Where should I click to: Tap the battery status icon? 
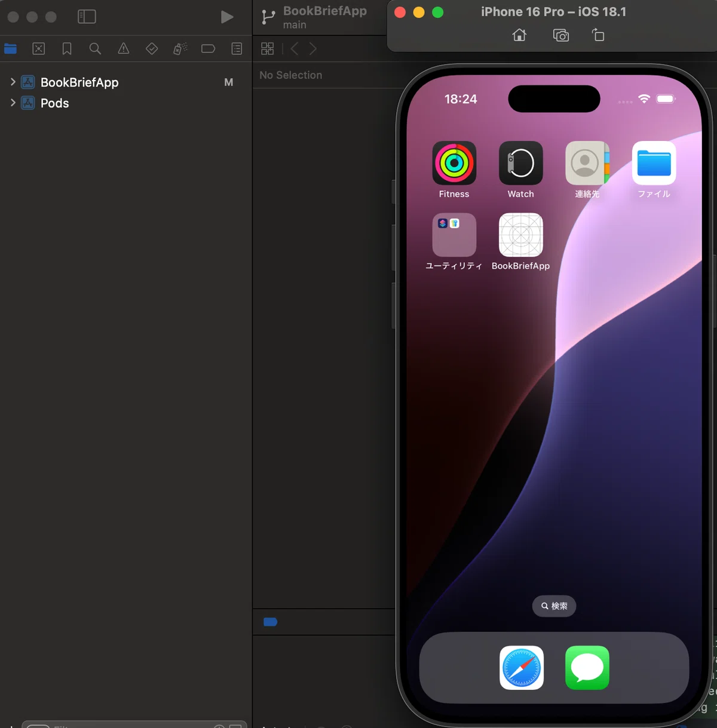(x=666, y=99)
